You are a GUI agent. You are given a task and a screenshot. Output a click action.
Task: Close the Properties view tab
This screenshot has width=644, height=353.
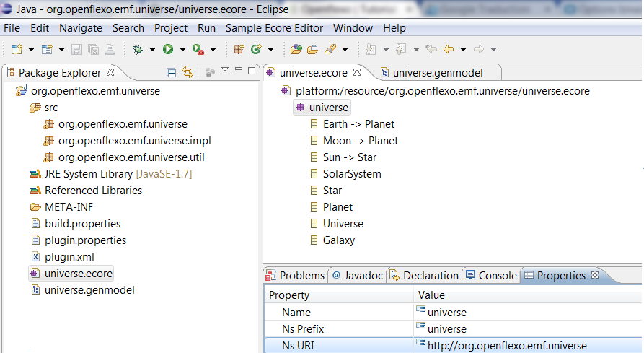(x=595, y=275)
